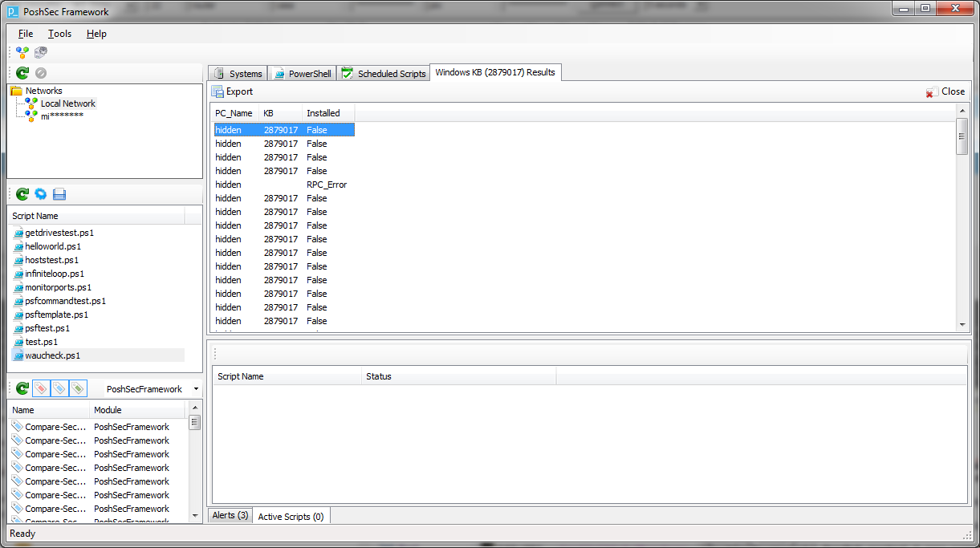The image size is (980, 548).
Task: Select the mi******** network node
Action: [63, 116]
